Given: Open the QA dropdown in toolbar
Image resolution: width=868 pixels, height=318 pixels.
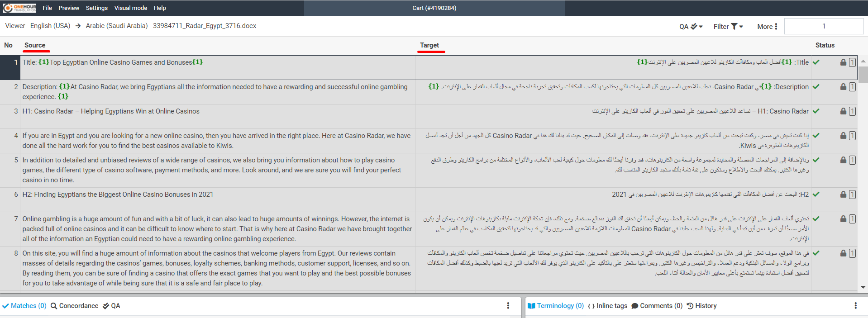Looking at the screenshot, I should point(691,26).
